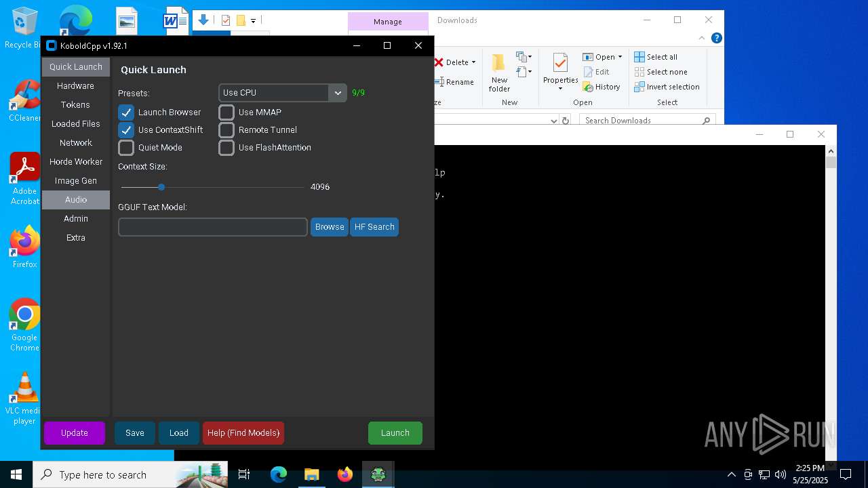Click the Word document desktop icon
The image size is (868, 488).
(175, 21)
